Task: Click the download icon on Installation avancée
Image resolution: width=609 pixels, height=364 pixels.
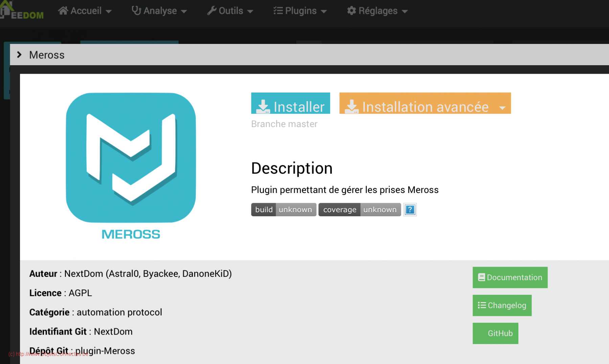Action: coord(352,106)
